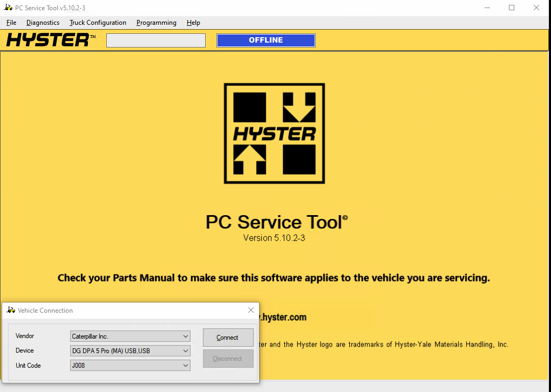Open the Truck Configuration menu

tap(98, 23)
